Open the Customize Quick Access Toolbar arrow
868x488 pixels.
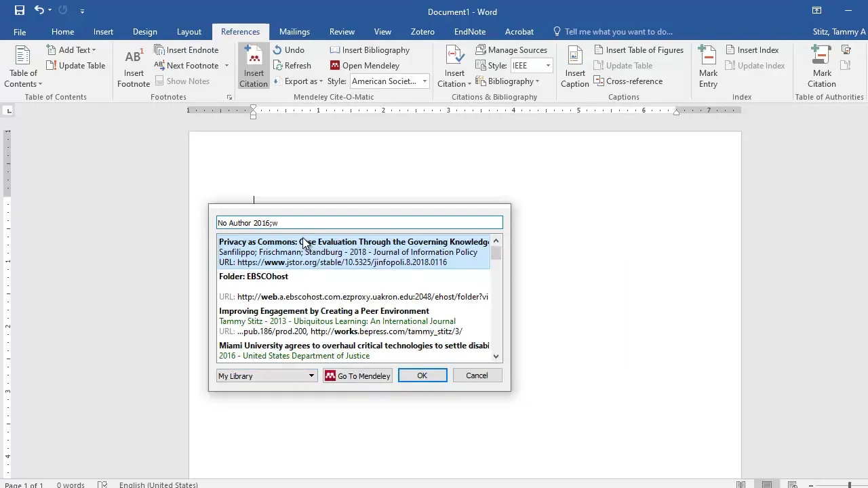[82, 12]
